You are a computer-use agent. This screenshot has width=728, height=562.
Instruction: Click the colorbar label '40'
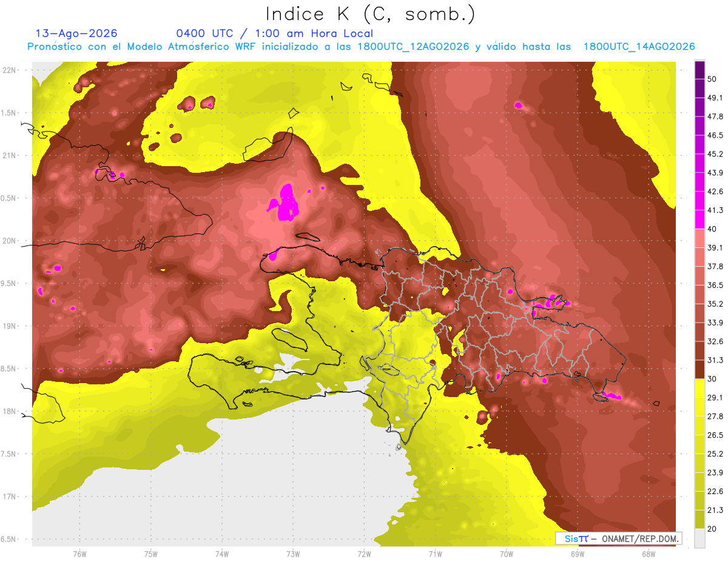point(712,229)
